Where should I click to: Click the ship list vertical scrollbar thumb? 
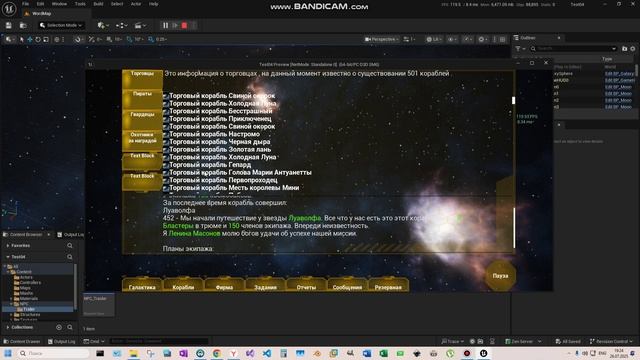click(x=513, y=100)
